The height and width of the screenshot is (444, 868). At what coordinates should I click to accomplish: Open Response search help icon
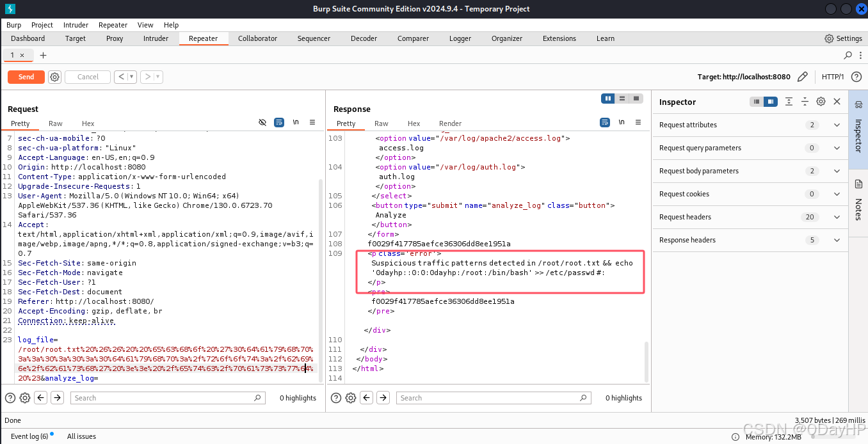click(335, 398)
